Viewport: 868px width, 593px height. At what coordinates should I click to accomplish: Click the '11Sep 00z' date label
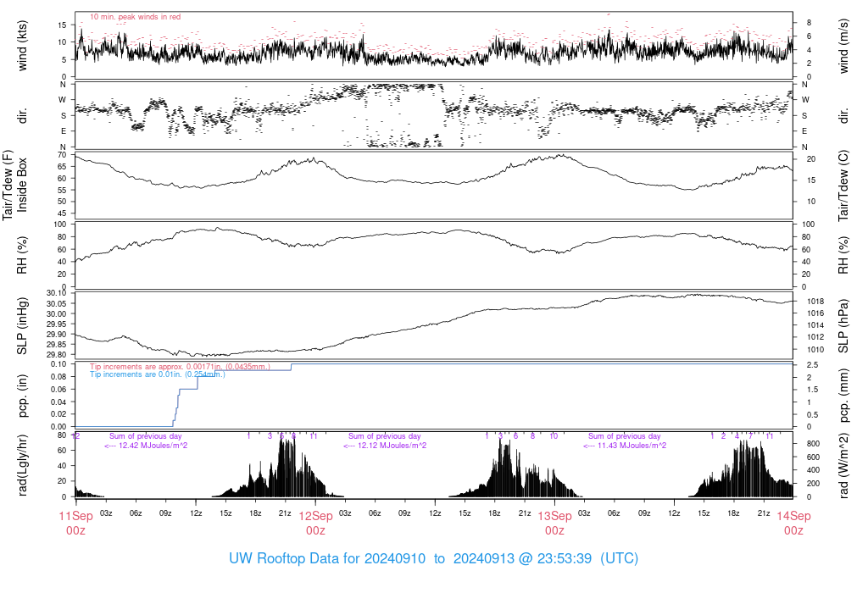[x=75, y=524]
